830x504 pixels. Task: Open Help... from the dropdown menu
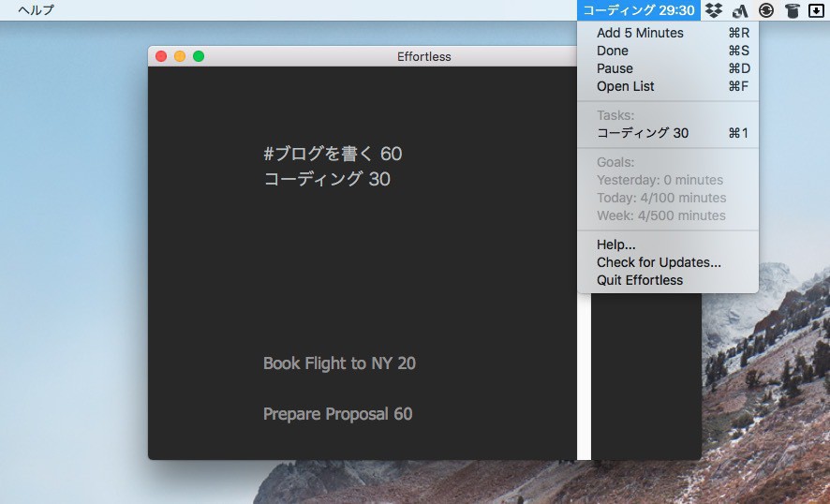[668, 245]
